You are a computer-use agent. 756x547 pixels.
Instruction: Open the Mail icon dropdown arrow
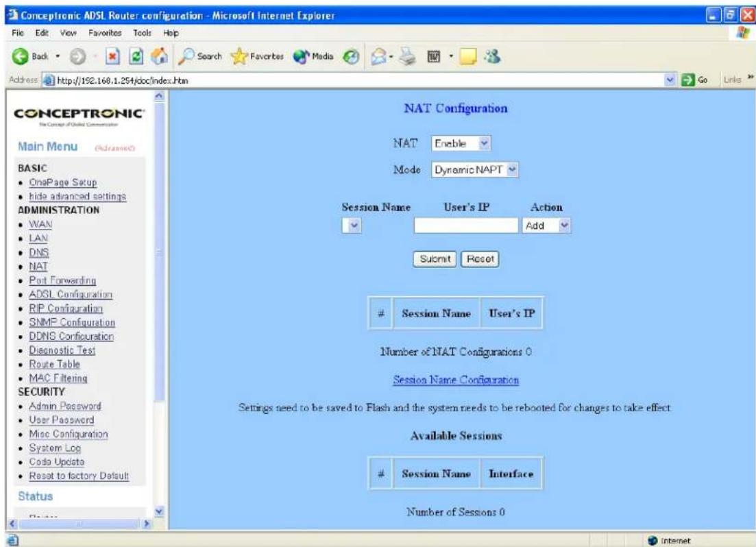[391, 57]
